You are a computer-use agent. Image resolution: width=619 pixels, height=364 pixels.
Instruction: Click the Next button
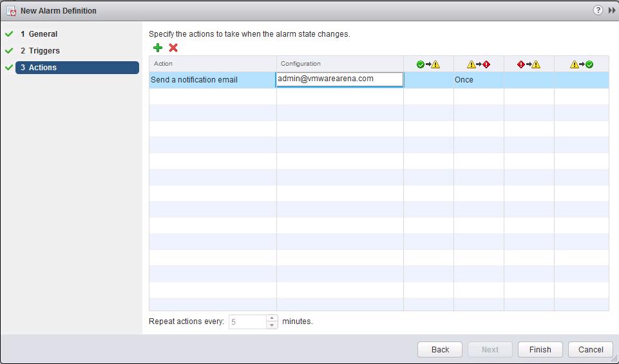point(490,349)
